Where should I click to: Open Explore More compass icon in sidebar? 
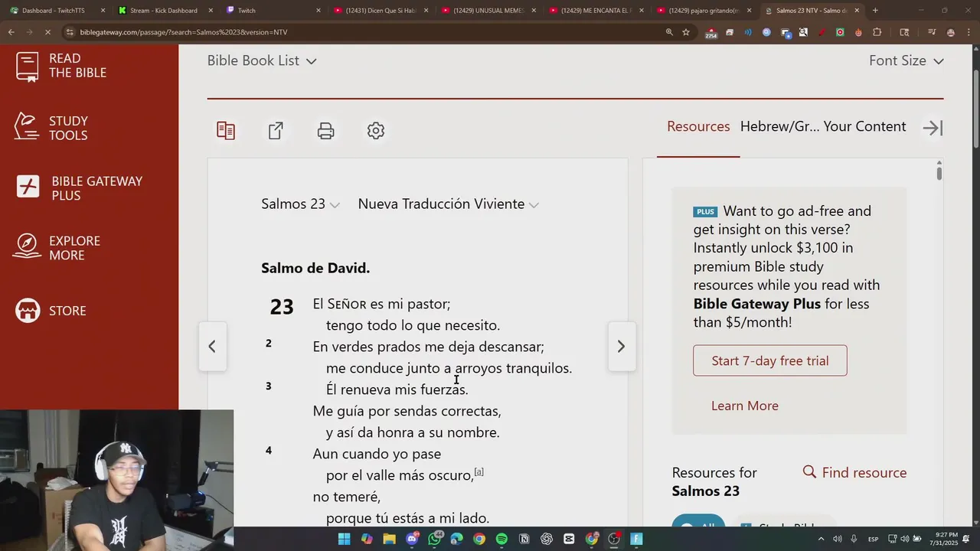(28, 247)
